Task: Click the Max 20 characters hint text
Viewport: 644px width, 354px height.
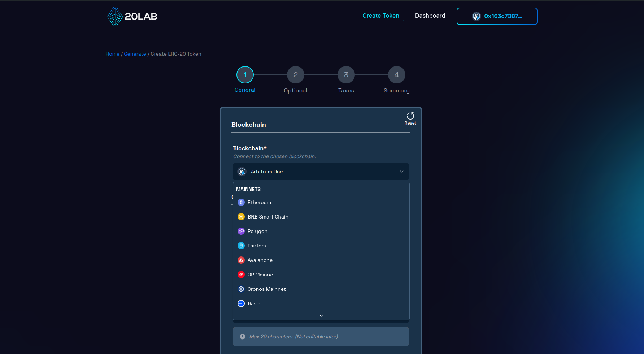Action: 293,337
